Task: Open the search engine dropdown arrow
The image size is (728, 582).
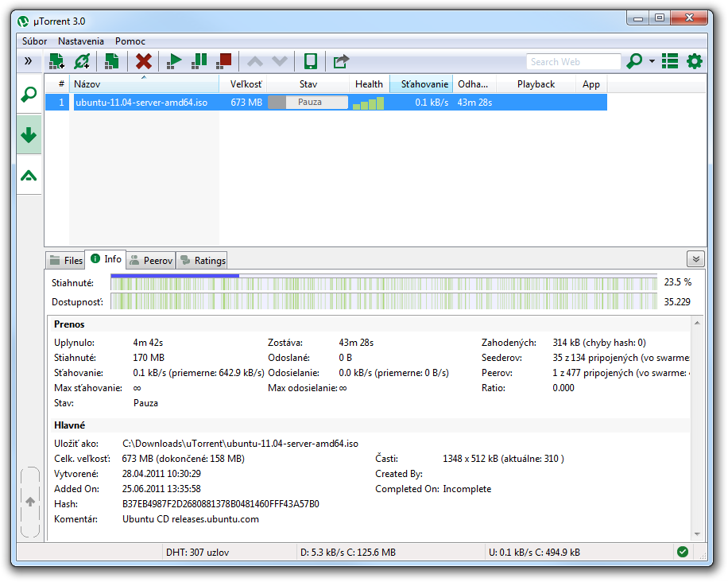Action: 652,61
